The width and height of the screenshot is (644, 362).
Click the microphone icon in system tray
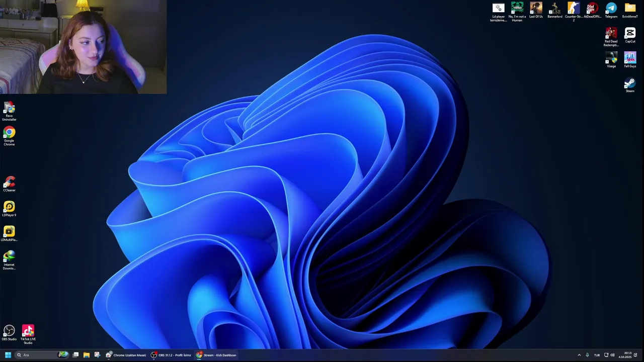pyautogui.click(x=587, y=355)
